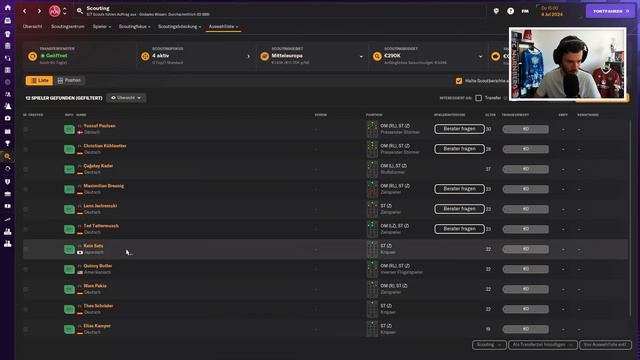The image size is (640, 360).
Task: Switch to the Scoutingzentrum tab
Action: pos(67,27)
